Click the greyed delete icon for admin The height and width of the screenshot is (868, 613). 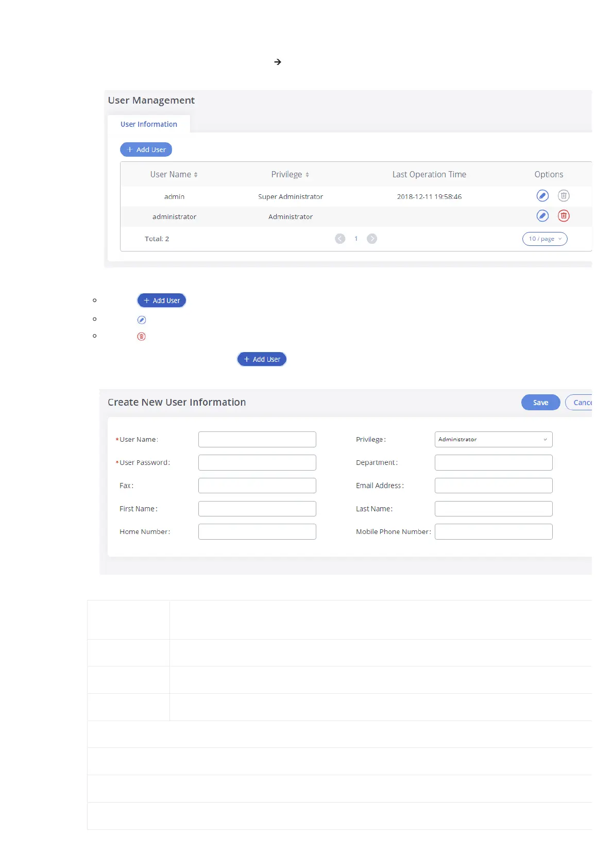564,196
